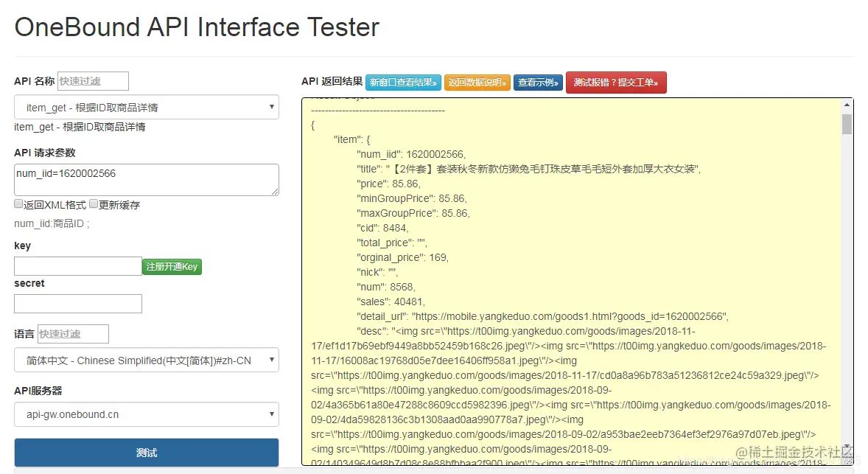Click into the key input field

tap(77, 266)
